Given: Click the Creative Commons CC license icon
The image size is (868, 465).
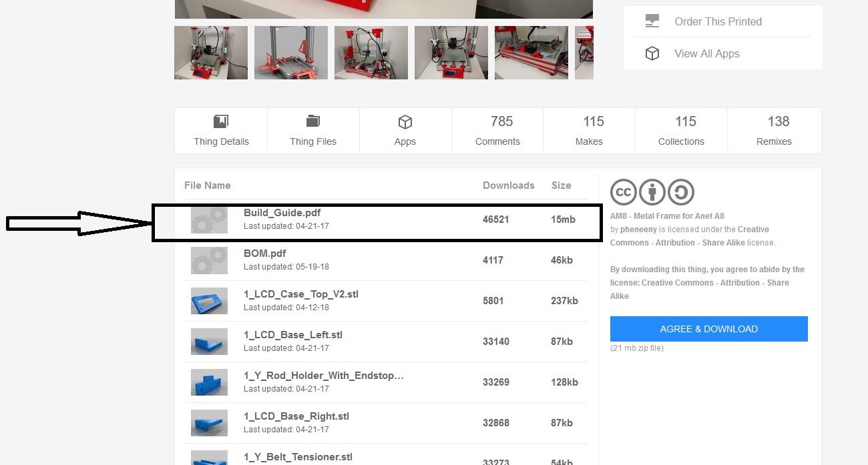Looking at the screenshot, I should (x=623, y=192).
